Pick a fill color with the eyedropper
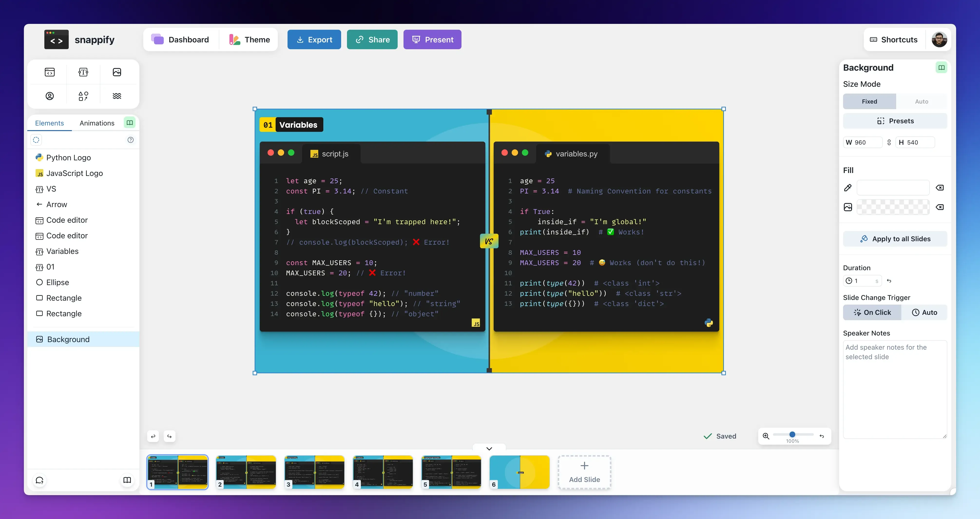 (848, 187)
